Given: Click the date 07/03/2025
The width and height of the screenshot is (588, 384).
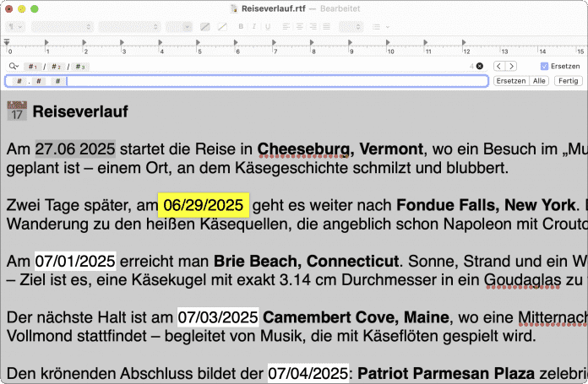Looking at the screenshot, I should (218, 317).
